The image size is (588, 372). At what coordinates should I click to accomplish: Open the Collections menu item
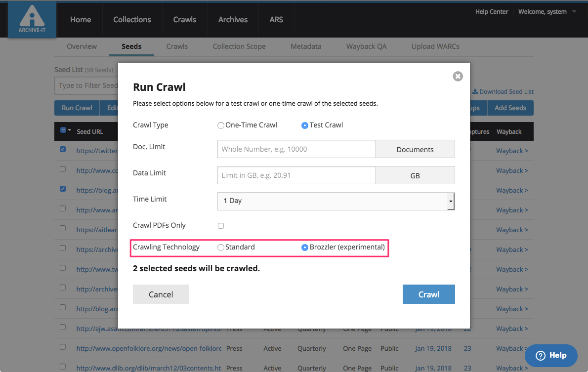click(x=132, y=20)
